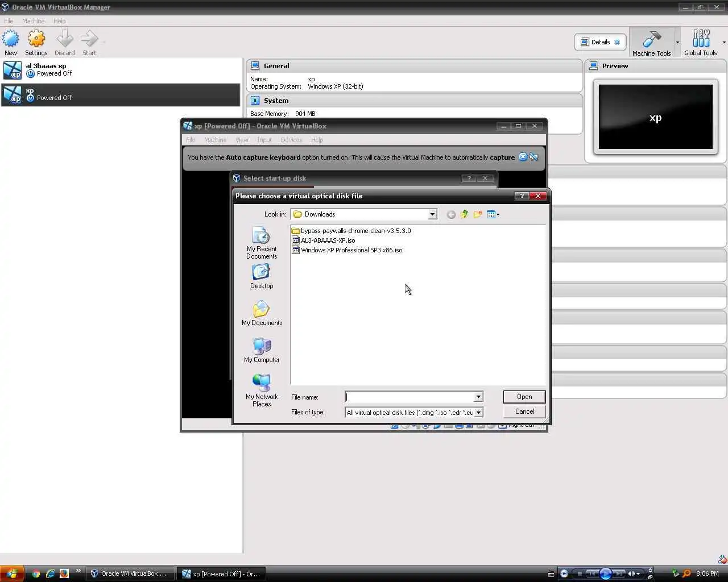728x582 pixels.
Task: Switch to xp [Powered Off] taskbar button
Action: [222, 573]
